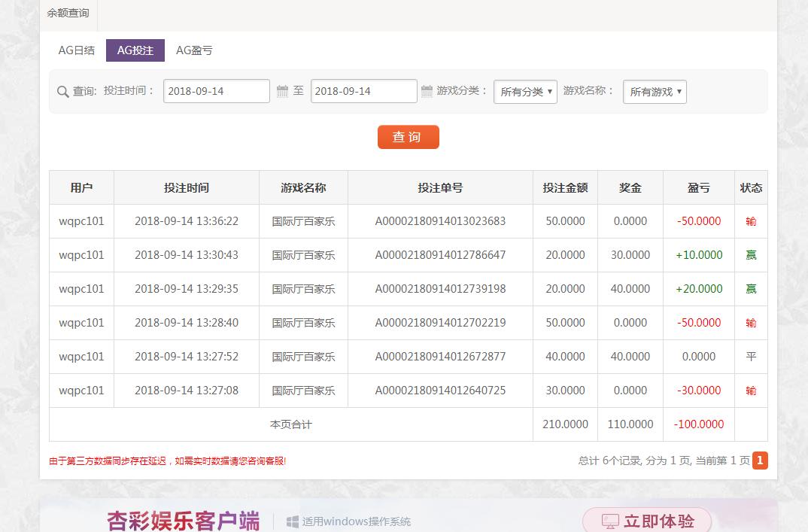Select the AG投注 tab
This screenshot has height=532, width=808.
point(135,50)
